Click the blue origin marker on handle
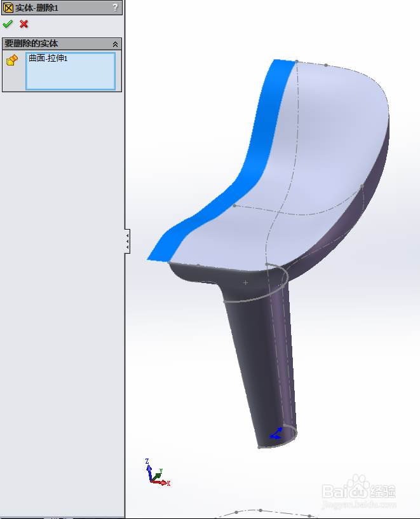 276,433
